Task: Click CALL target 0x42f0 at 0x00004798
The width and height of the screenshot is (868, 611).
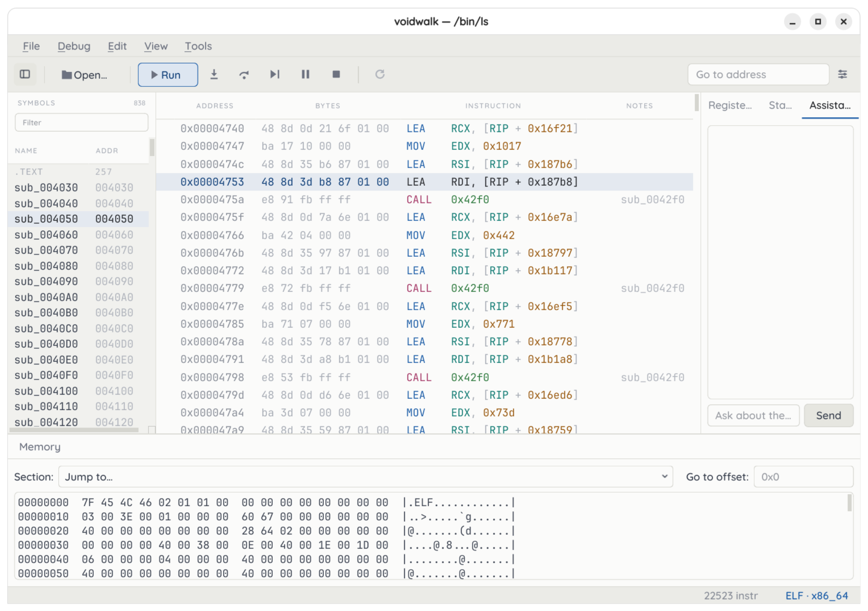Action: (470, 377)
